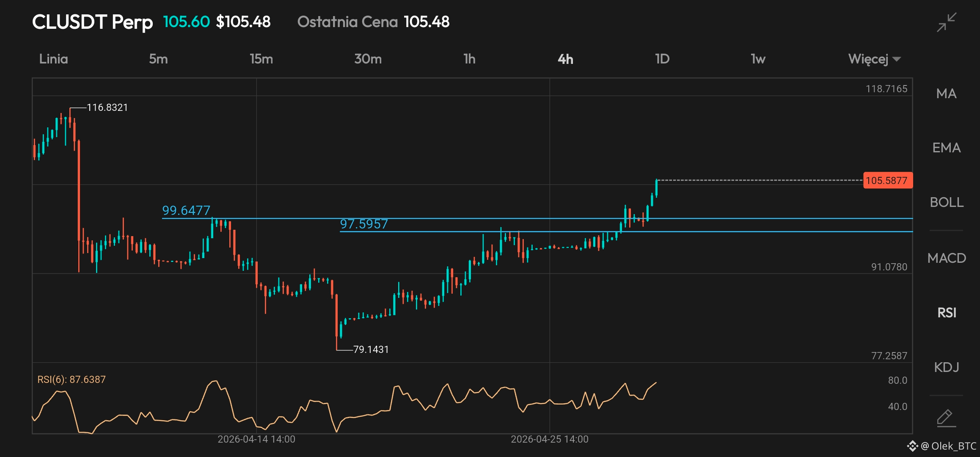Image resolution: width=980 pixels, height=457 pixels.
Task: Switch to the 5m timeframe
Action: tap(158, 59)
